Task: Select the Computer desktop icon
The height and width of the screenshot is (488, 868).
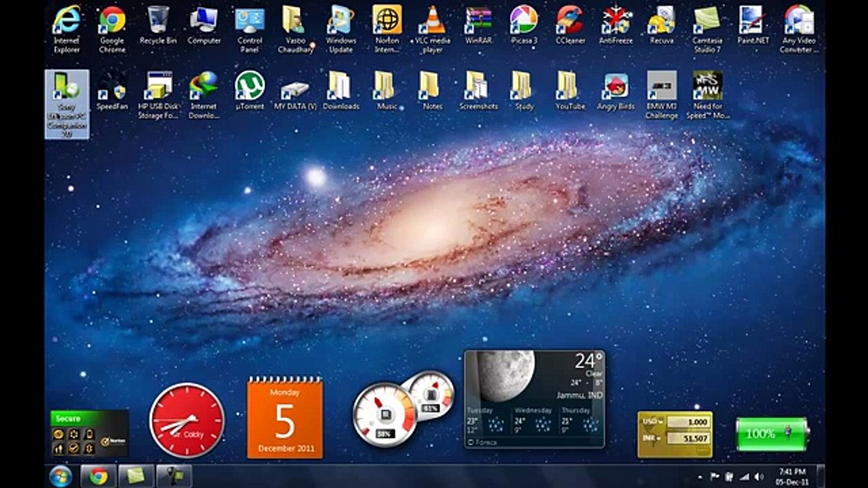Action: coord(203,25)
